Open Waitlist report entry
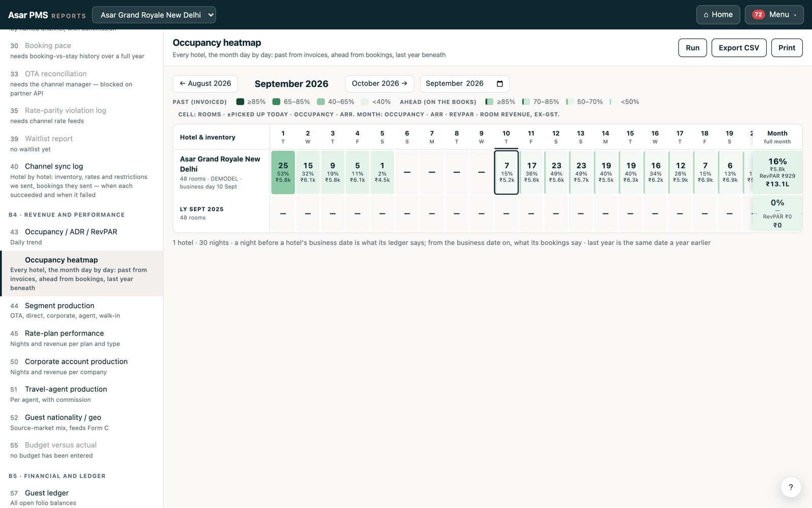The width and height of the screenshot is (812, 508). click(81, 143)
